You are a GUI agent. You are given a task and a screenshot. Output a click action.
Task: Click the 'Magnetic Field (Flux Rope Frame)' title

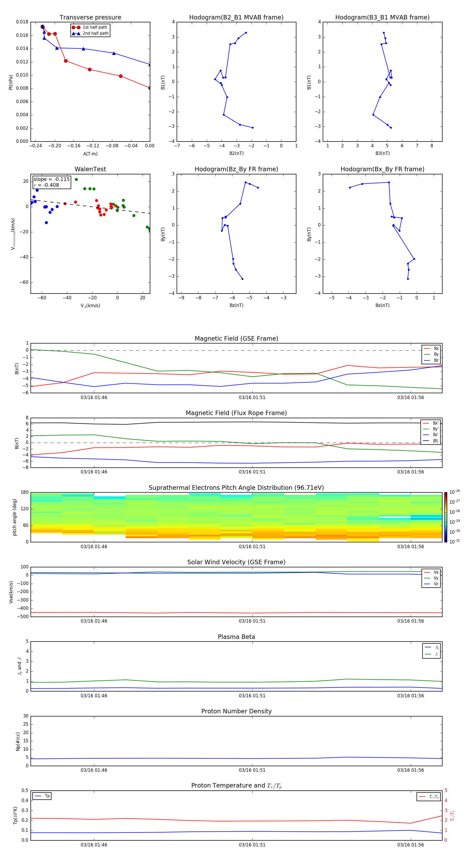pos(236,413)
